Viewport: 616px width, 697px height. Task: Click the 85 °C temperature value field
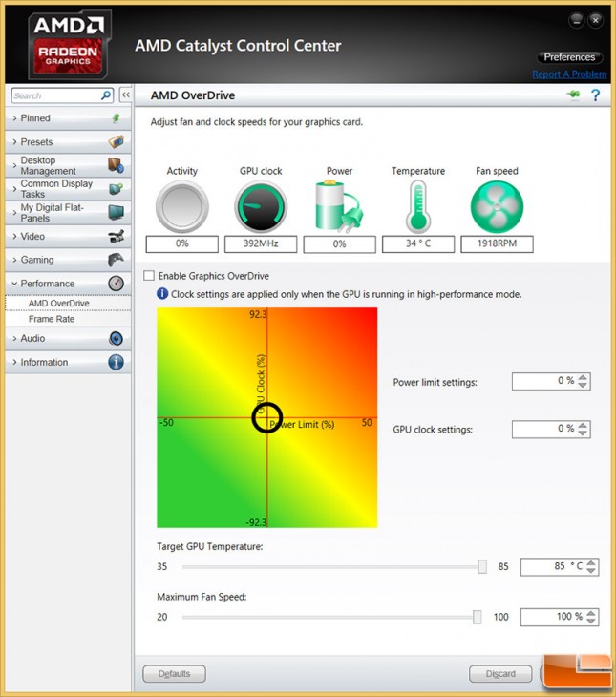point(560,567)
